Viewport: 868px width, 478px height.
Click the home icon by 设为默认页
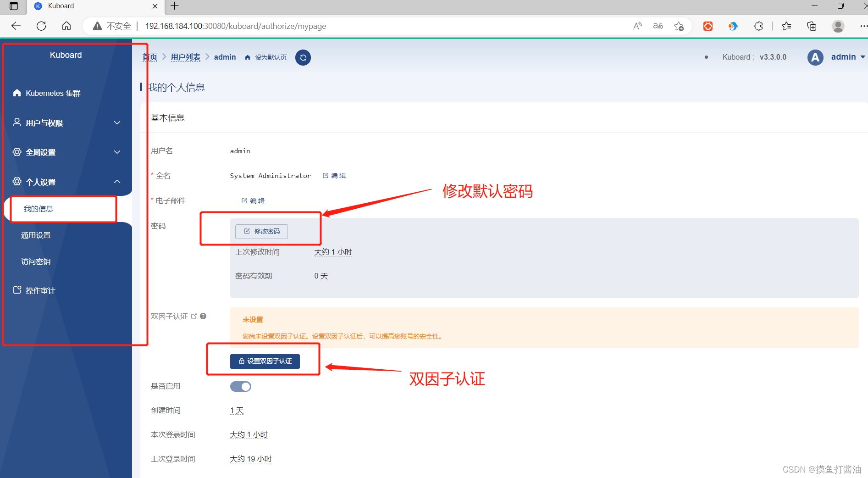coord(248,57)
